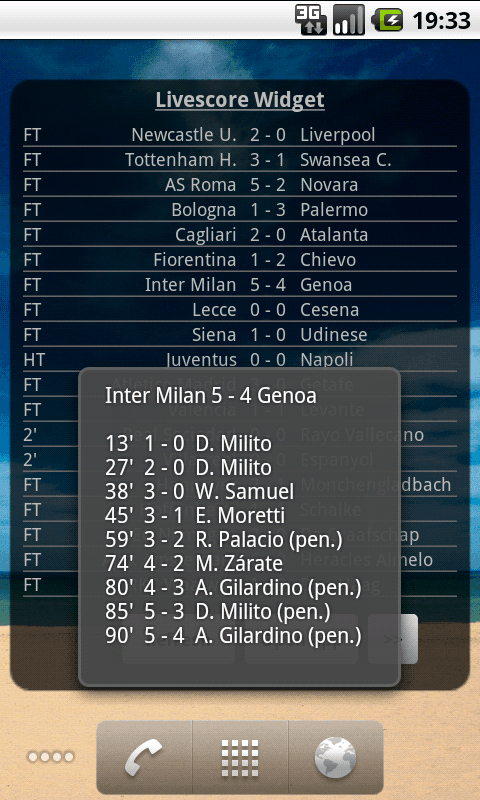Viewport: 480px width, 800px height.
Task: Open AS Roma 5 - 2 Novara details
Action: (x=240, y=185)
